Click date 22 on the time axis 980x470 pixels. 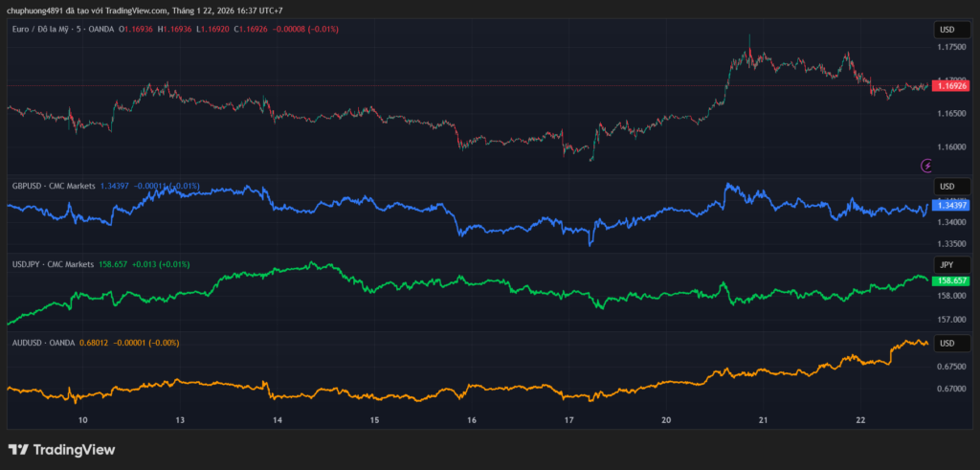pos(860,420)
